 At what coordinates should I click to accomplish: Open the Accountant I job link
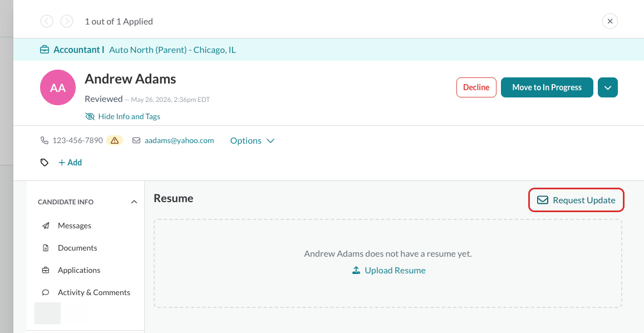tap(79, 50)
